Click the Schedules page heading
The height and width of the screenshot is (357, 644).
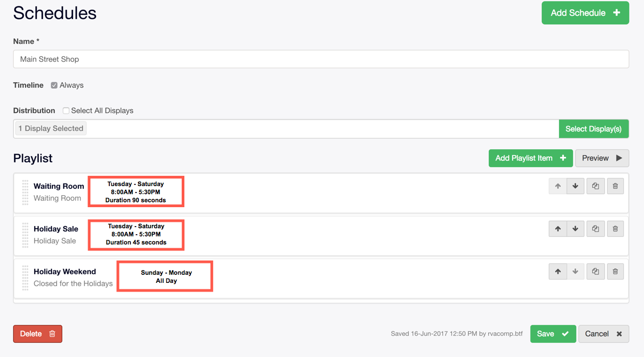coord(55,13)
